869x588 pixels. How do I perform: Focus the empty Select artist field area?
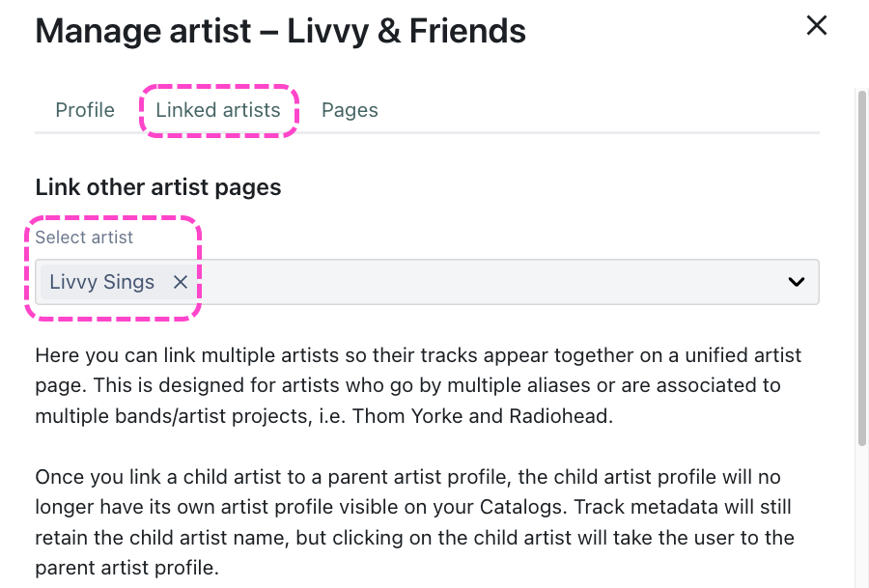[x=483, y=282]
